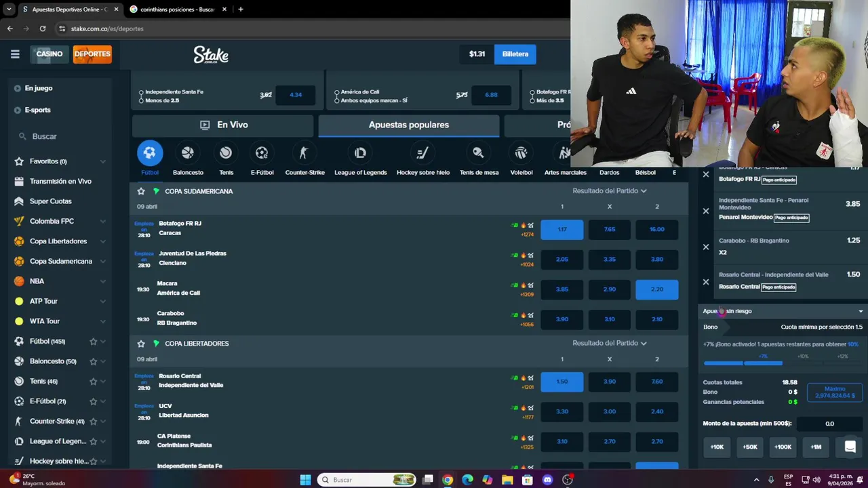Add +10K to bet amount
The image size is (868, 488).
(717, 447)
